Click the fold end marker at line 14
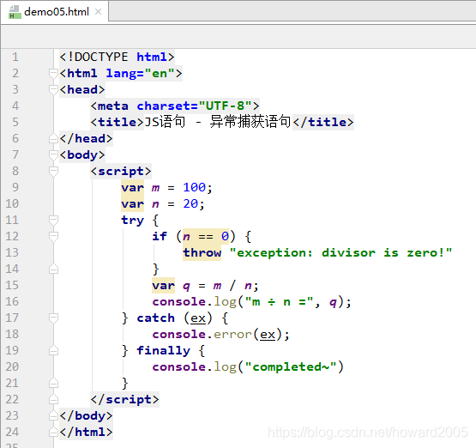 coord(53,269)
